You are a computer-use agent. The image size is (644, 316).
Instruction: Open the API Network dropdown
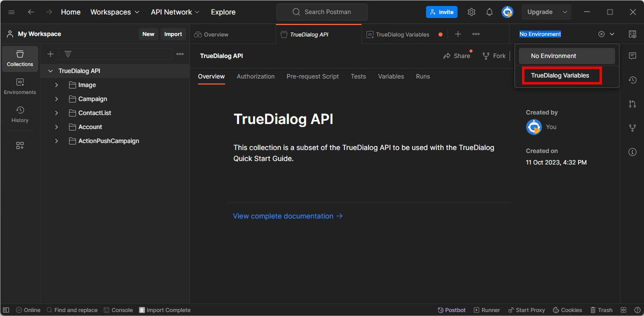pos(175,12)
